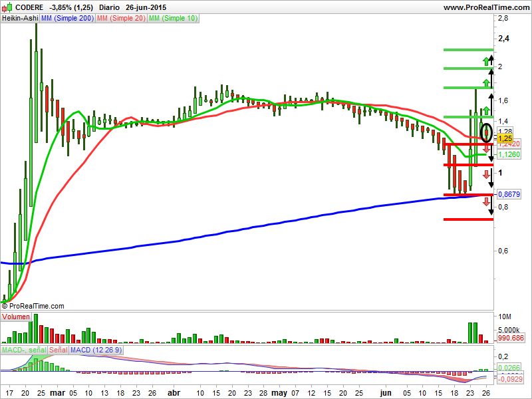Click the 0,8679 price level label

509,194
